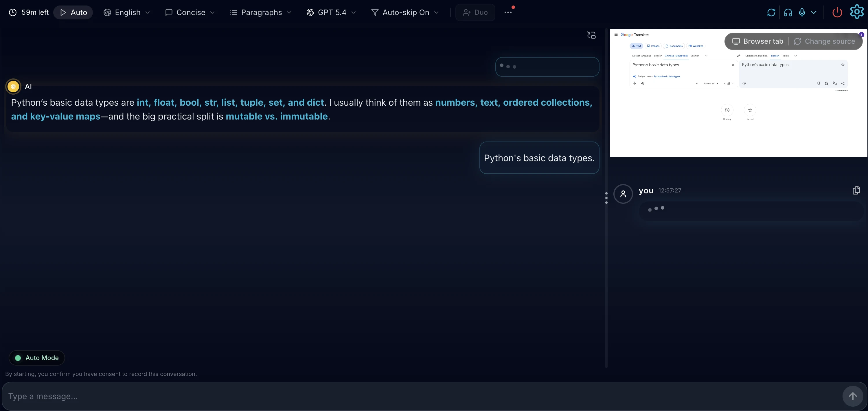Open the three-dot more options menu
Image resolution: width=868 pixels, height=411 pixels.
click(508, 12)
